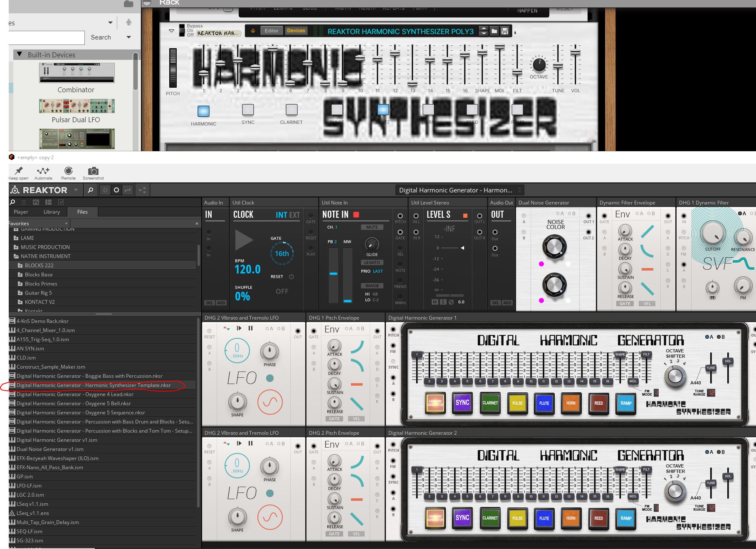Screen dimensions: 756x549
Task: Click VEL button on Dynamic Filter Envelope
Action: (x=647, y=304)
